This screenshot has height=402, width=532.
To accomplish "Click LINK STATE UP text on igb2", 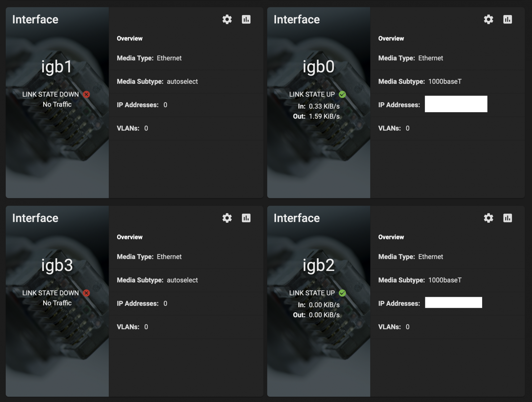I will [x=312, y=293].
